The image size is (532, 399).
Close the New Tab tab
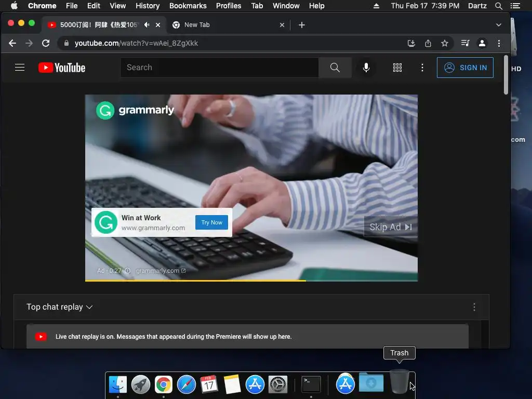pyautogui.click(x=282, y=25)
